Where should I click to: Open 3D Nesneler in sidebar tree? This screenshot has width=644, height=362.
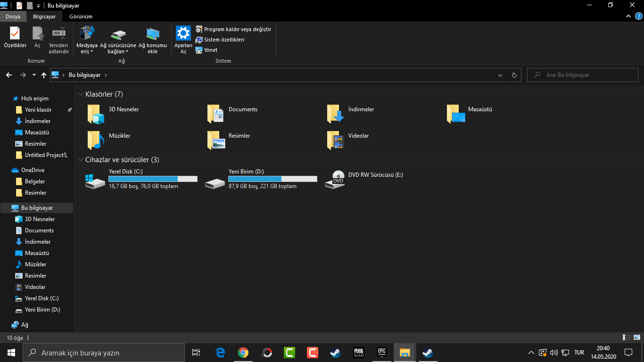[x=35, y=219]
